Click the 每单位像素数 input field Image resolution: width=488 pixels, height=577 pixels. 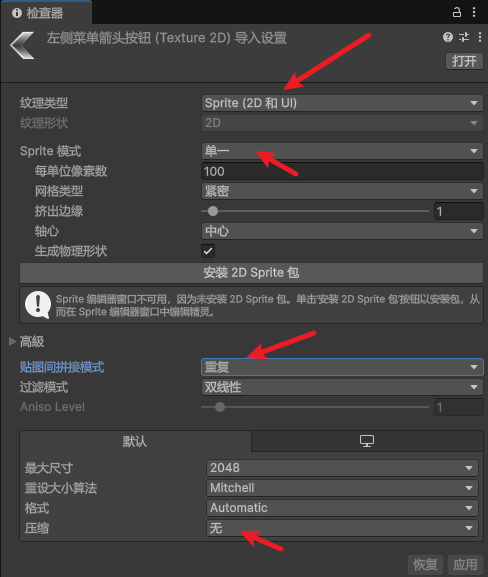342,171
